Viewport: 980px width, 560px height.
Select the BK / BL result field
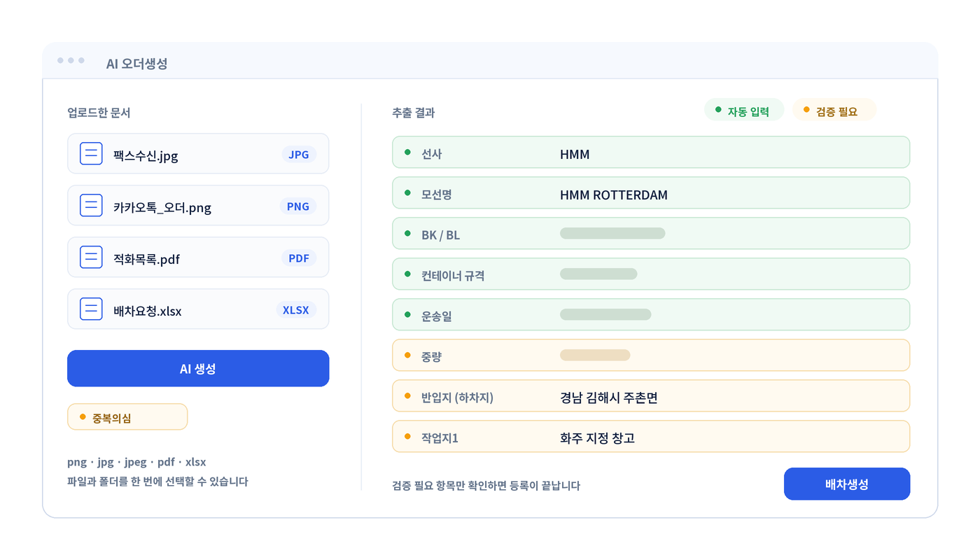coord(651,233)
